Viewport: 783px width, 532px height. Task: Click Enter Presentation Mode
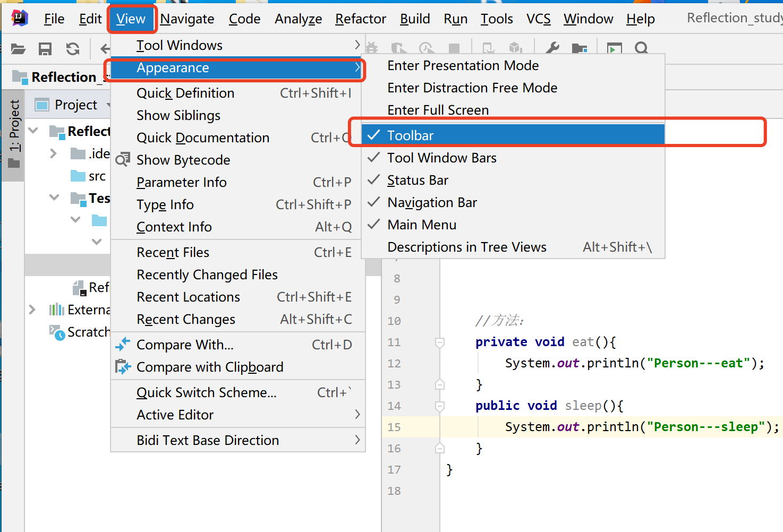click(463, 66)
